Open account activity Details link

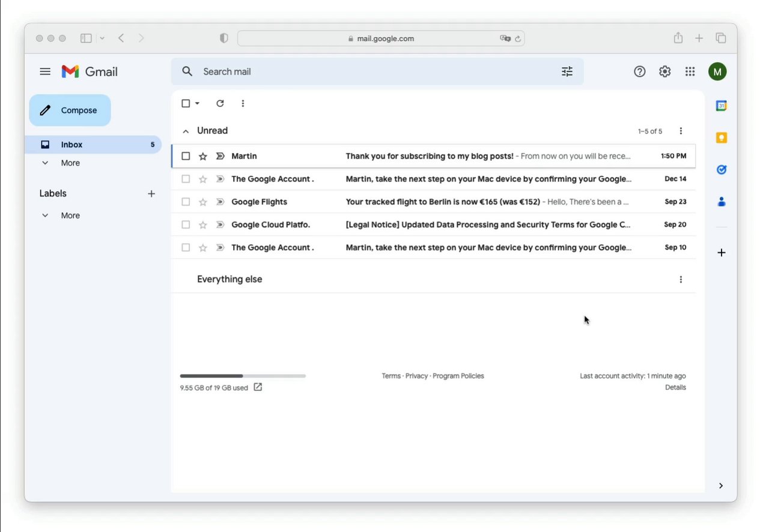[675, 387]
